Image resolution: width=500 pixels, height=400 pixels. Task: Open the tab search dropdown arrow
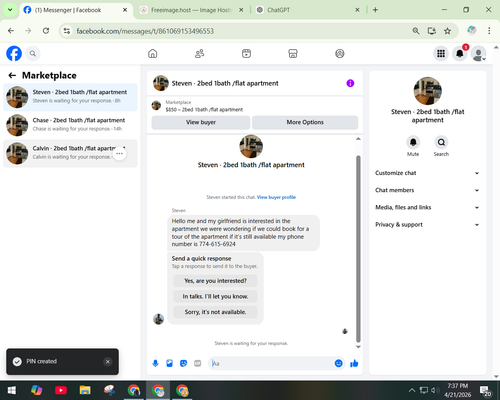10,10
